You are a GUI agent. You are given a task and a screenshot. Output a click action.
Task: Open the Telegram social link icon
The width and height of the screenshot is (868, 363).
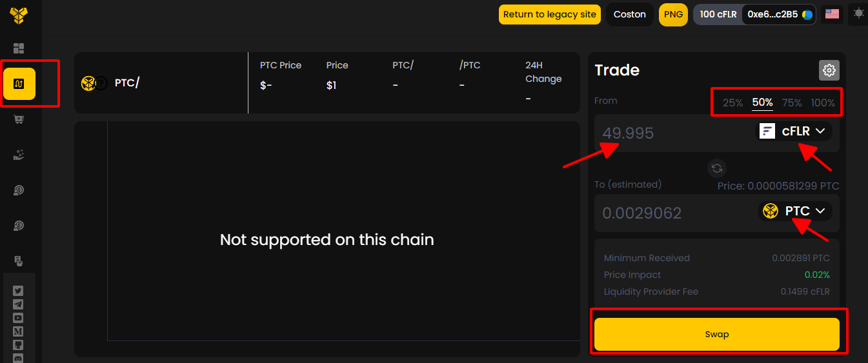[18, 304]
